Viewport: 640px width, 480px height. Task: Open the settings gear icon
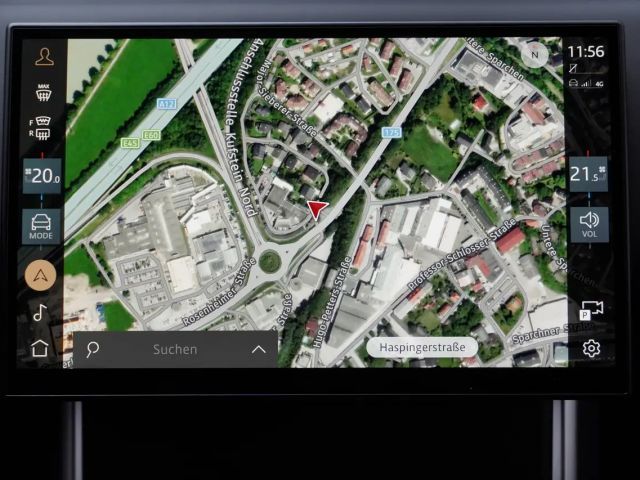point(591,348)
